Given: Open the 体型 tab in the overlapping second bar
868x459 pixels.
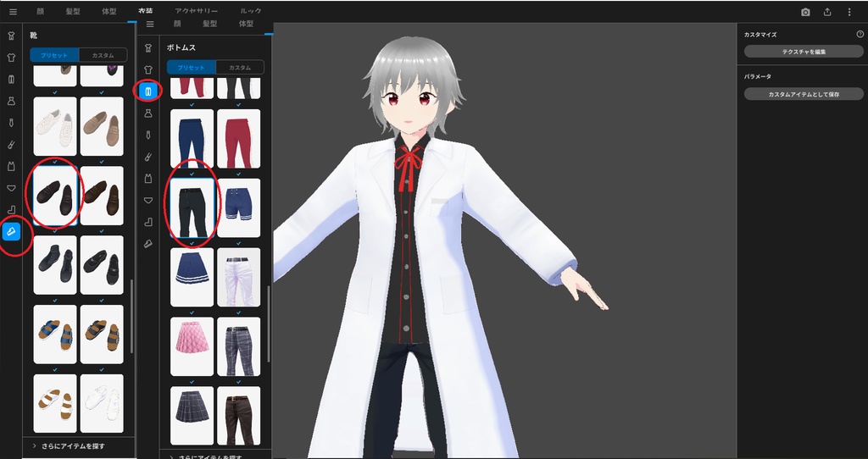Looking at the screenshot, I should 246,24.
